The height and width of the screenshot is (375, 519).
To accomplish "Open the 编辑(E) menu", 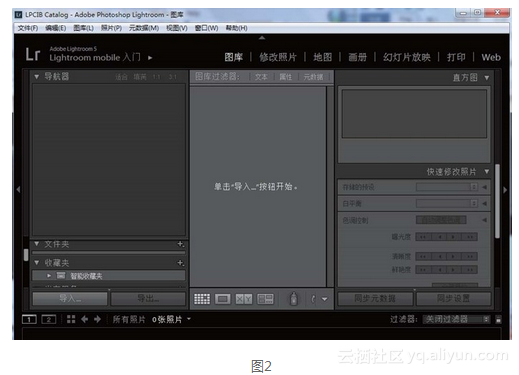I will click(56, 28).
